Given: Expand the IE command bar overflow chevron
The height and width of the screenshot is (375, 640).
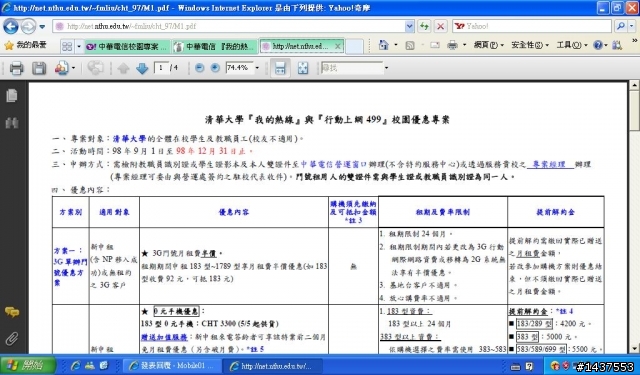Looking at the screenshot, I should [634, 41].
